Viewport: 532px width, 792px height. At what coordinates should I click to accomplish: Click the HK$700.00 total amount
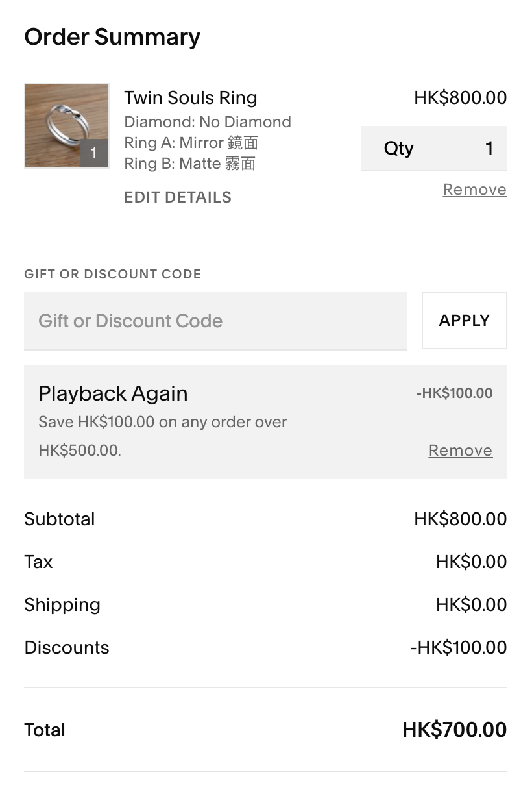tap(455, 730)
